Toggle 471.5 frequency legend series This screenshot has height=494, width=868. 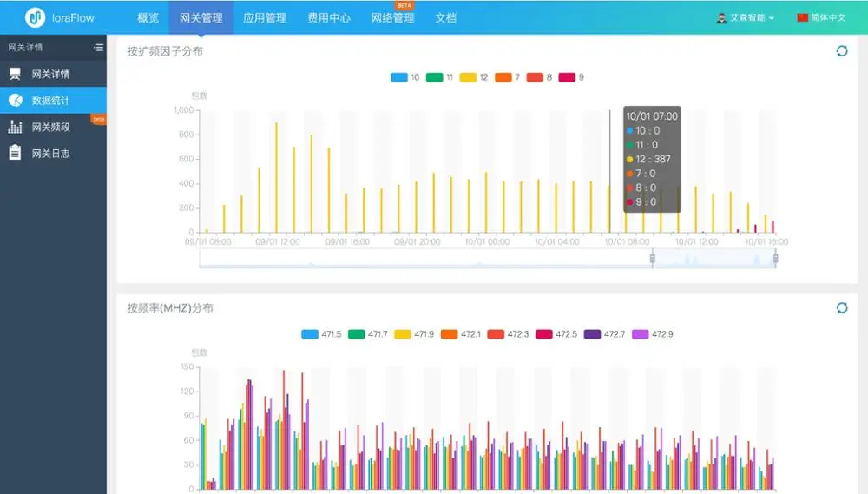(x=322, y=334)
